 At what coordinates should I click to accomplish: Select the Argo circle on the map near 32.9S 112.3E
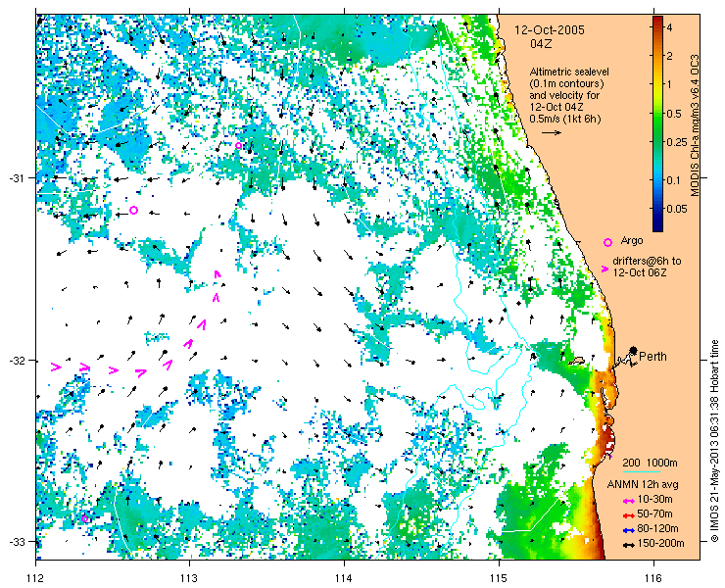85,518
